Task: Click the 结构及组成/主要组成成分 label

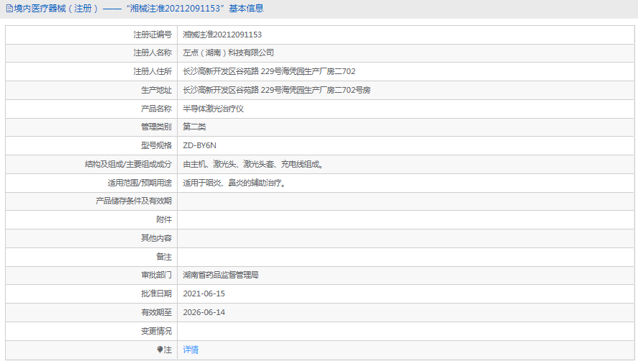Action: pos(129,164)
